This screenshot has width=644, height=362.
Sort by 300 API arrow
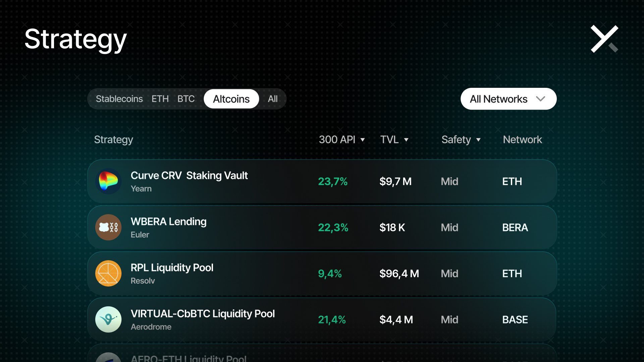(363, 140)
